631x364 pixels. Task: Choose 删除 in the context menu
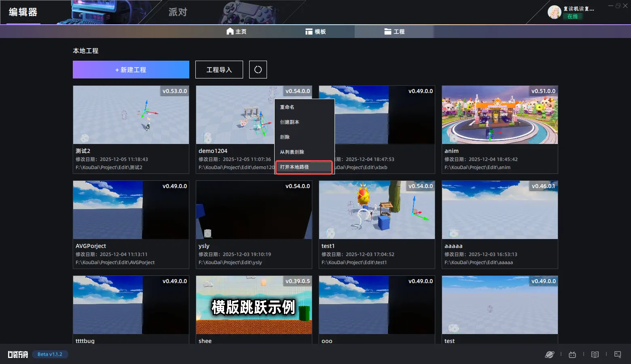coord(285,137)
